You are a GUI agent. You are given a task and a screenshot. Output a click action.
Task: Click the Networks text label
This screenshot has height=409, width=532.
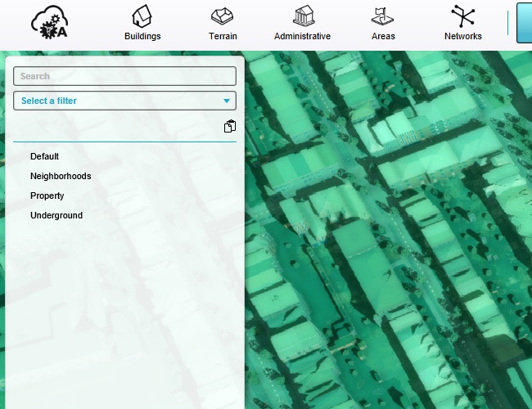click(463, 36)
